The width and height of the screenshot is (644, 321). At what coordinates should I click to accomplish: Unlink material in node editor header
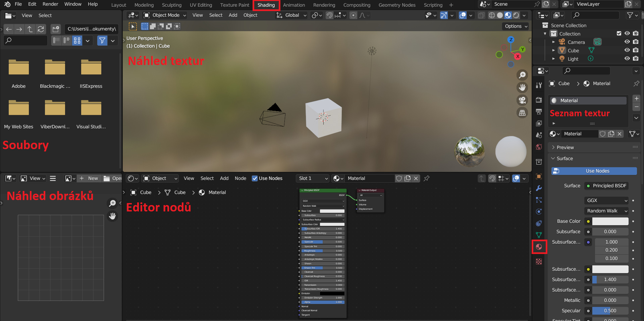point(416,178)
